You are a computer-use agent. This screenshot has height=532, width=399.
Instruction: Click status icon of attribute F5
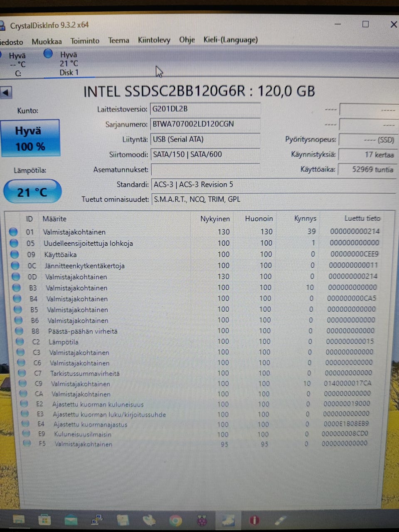point(27,443)
